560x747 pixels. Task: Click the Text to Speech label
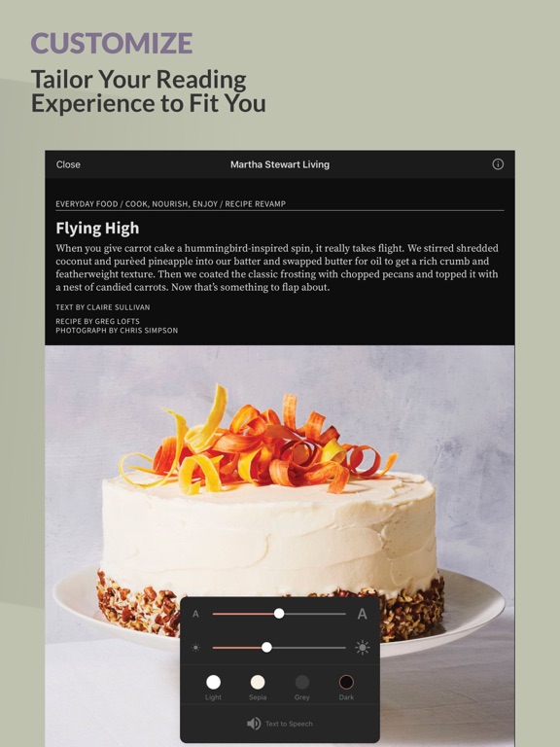289,724
